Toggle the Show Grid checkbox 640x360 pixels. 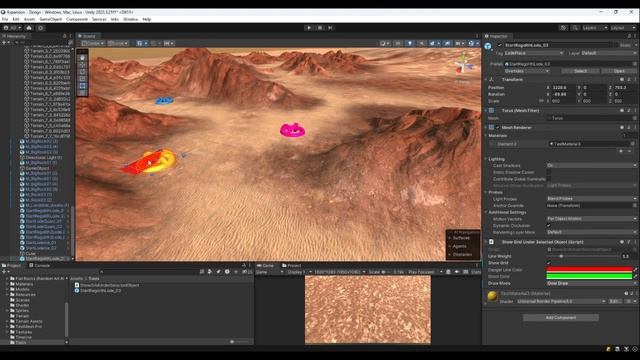[549, 263]
